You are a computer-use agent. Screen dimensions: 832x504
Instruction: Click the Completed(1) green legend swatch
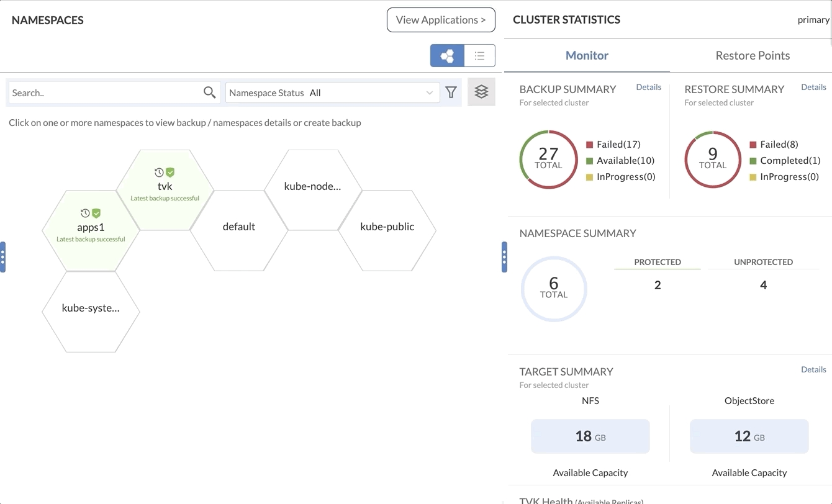tap(753, 161)
